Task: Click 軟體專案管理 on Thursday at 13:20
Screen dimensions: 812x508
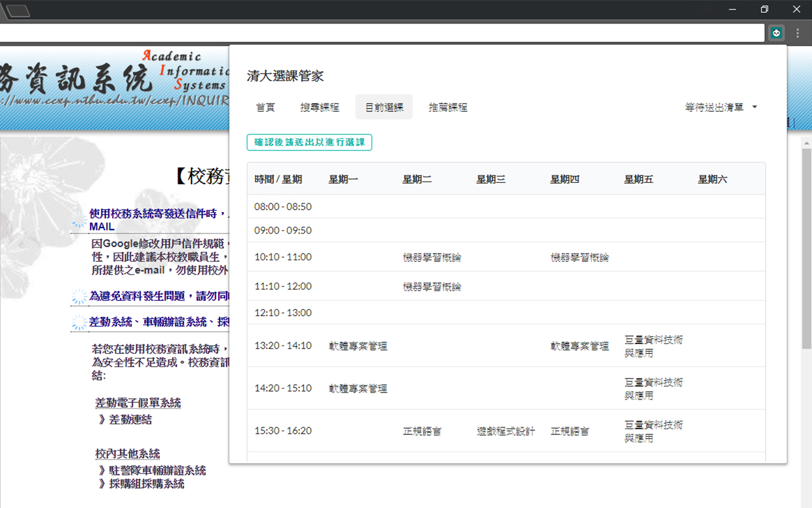Action: [580, 347]
